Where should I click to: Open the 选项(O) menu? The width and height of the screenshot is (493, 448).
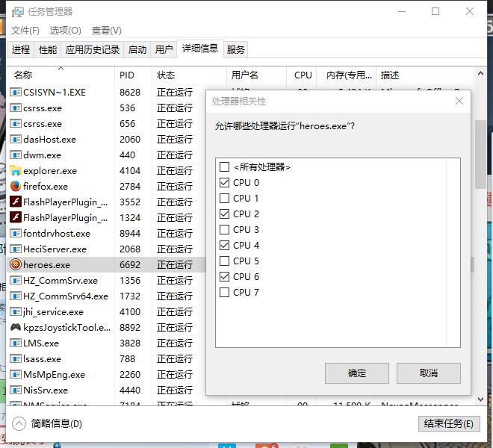pos(66,31)
